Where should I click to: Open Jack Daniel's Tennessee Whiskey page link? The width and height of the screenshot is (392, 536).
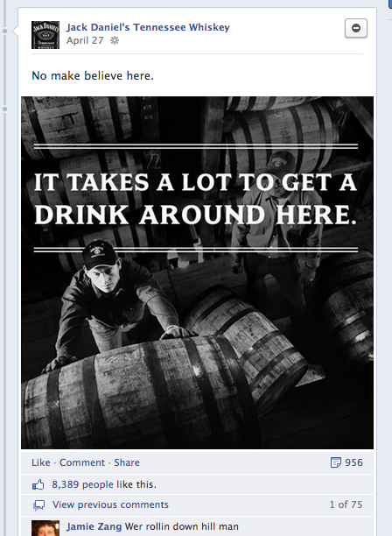(x=148, y=27)
